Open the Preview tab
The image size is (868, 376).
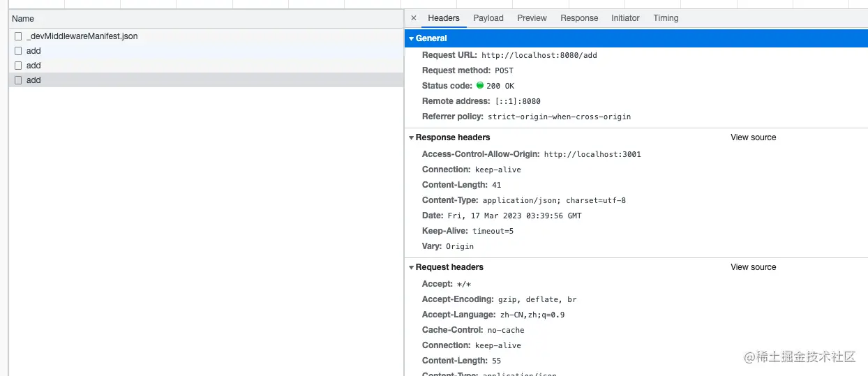pyautogui.click(x=532, y=18)
